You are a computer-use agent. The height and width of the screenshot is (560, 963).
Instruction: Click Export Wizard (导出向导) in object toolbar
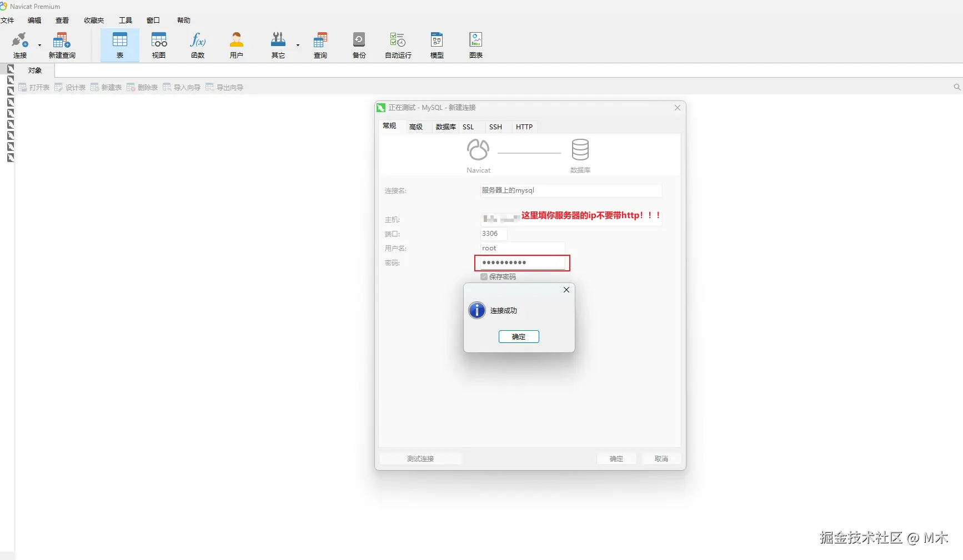224,87
